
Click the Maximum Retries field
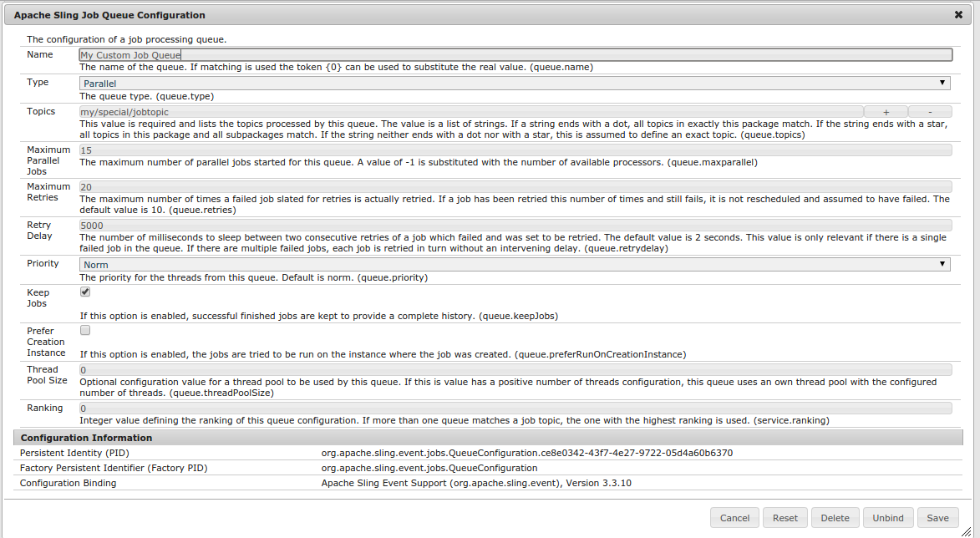(515, 187)
